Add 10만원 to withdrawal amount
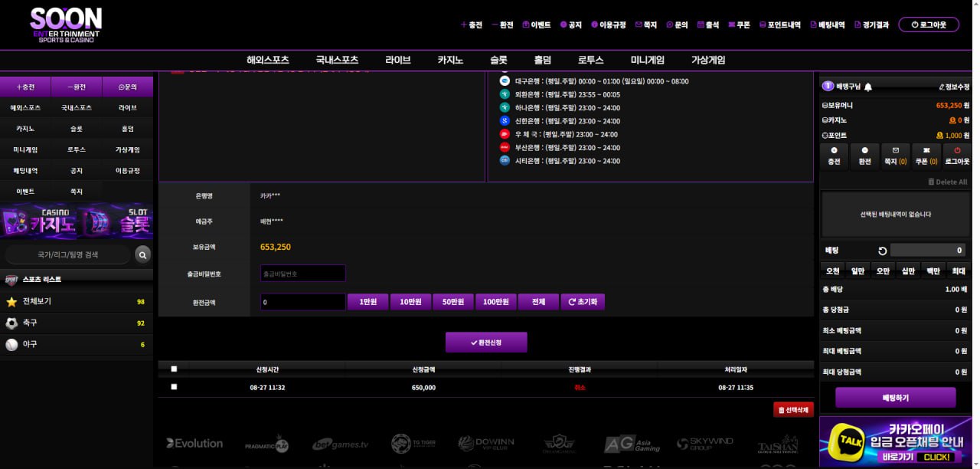 tap(410, 302)
